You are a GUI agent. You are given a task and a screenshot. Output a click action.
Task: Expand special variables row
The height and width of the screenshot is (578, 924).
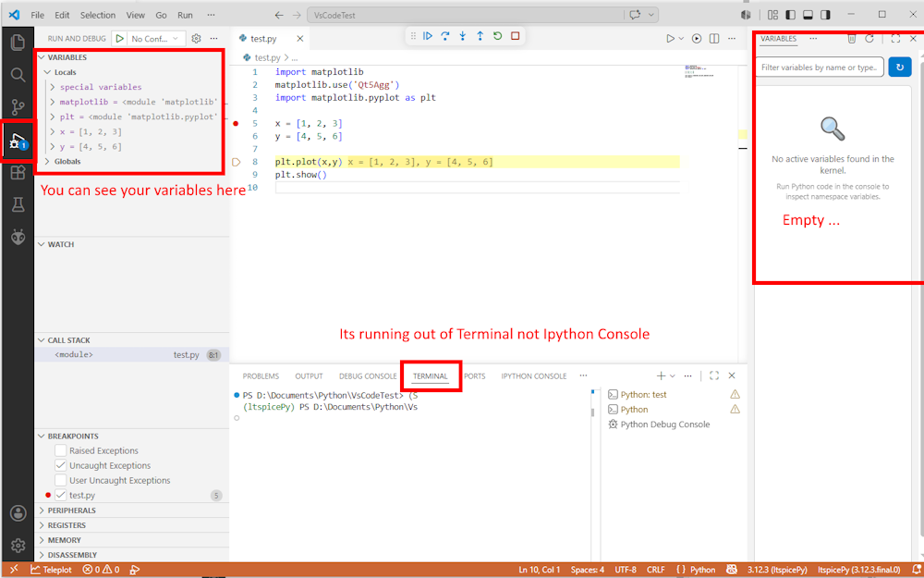[53, 87]
